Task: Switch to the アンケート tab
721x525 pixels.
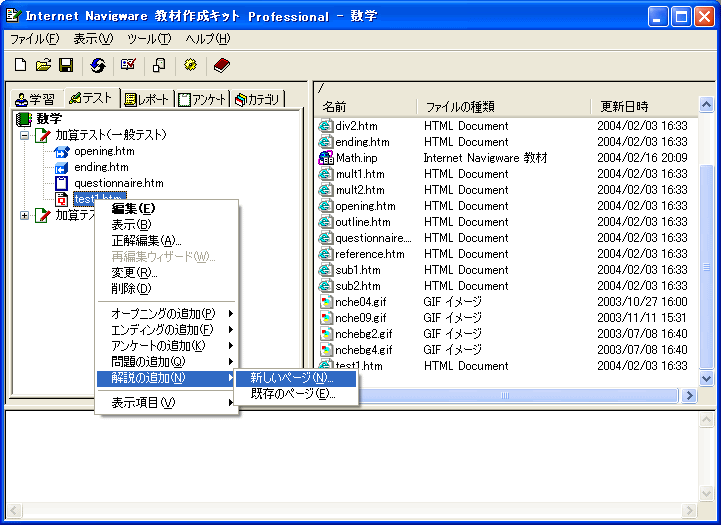Action: tap(202, 99)
